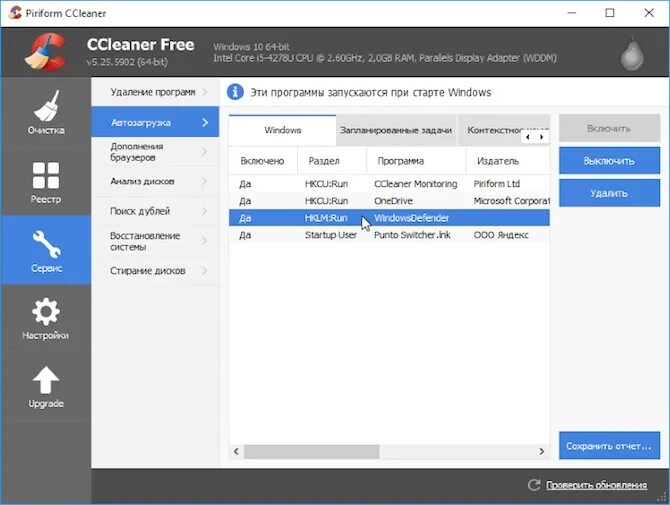The image size is (670, 505).
Task: Open Стирание дисков menu item
Action: click(x=156, y=270)
